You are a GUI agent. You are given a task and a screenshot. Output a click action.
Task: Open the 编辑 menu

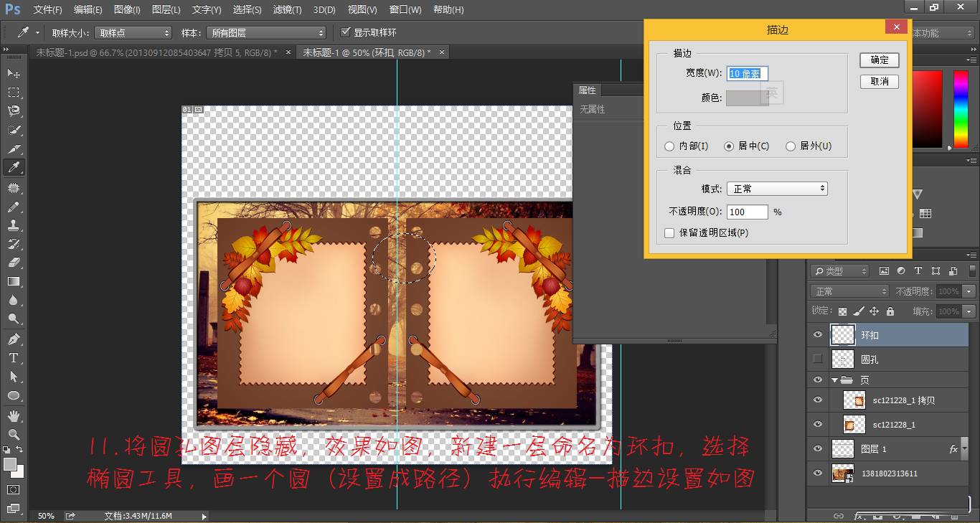(88, 10)
